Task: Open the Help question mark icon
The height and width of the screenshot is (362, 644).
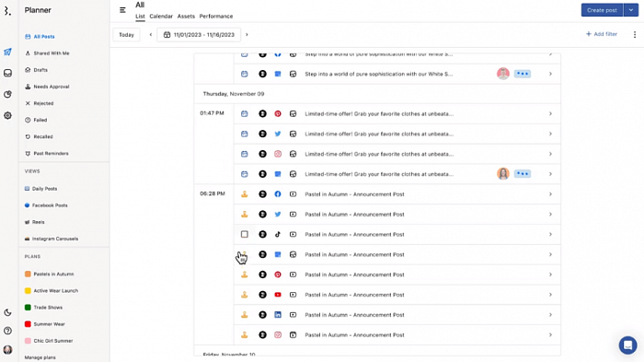Action: 7,331
